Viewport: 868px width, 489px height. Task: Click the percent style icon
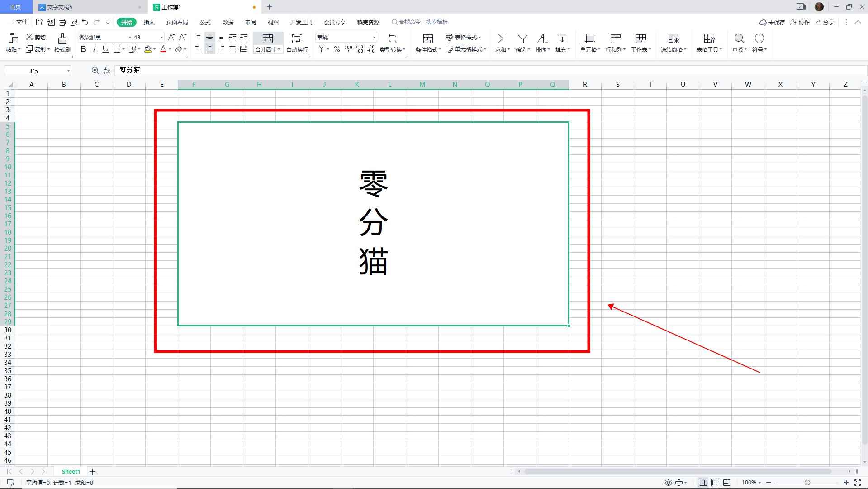337,49
